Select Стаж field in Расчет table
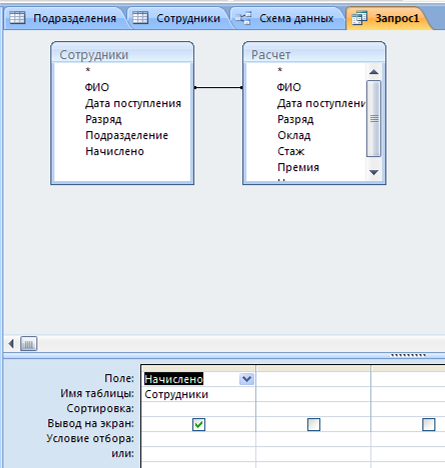The width and height of the screenshot is (445, 468). click(291, 151)
